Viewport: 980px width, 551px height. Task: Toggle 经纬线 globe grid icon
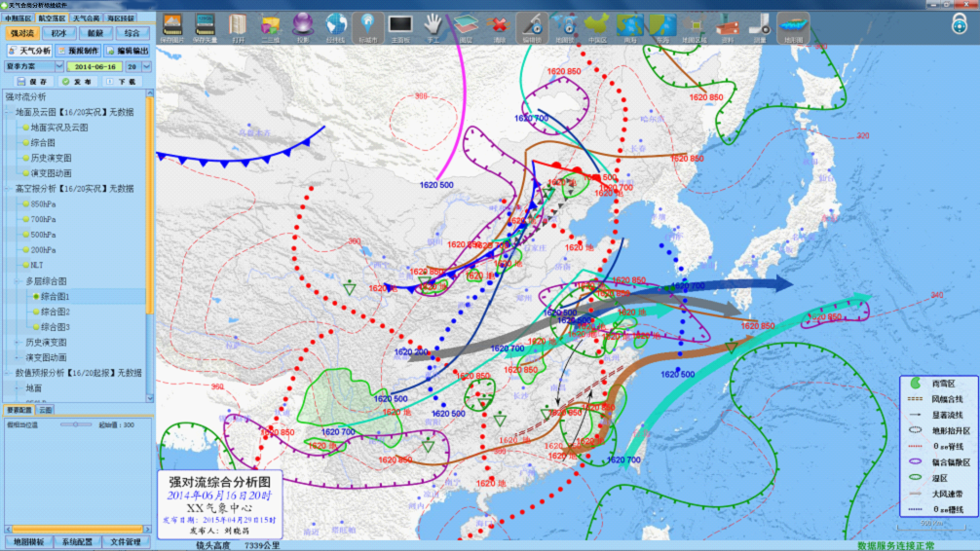click(336, 28)
